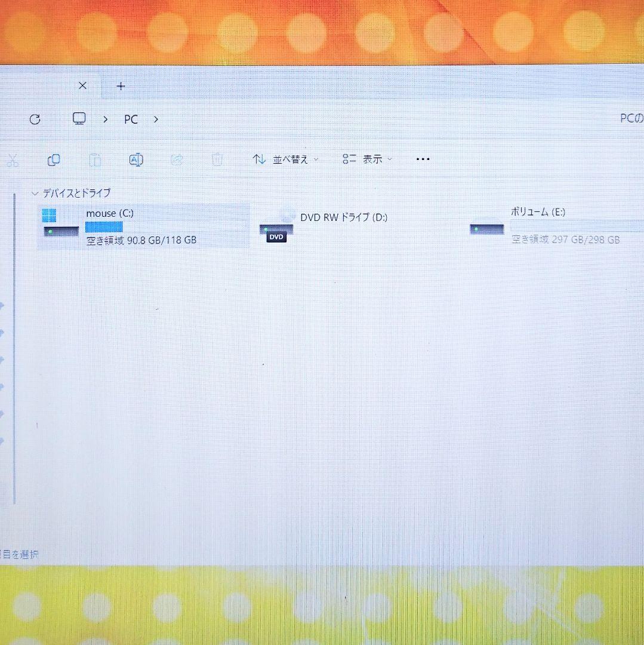Select the Rename icon on the toolbar
Image resolution: width=644 pixels, height=645 pixels.
click(135, 159)
